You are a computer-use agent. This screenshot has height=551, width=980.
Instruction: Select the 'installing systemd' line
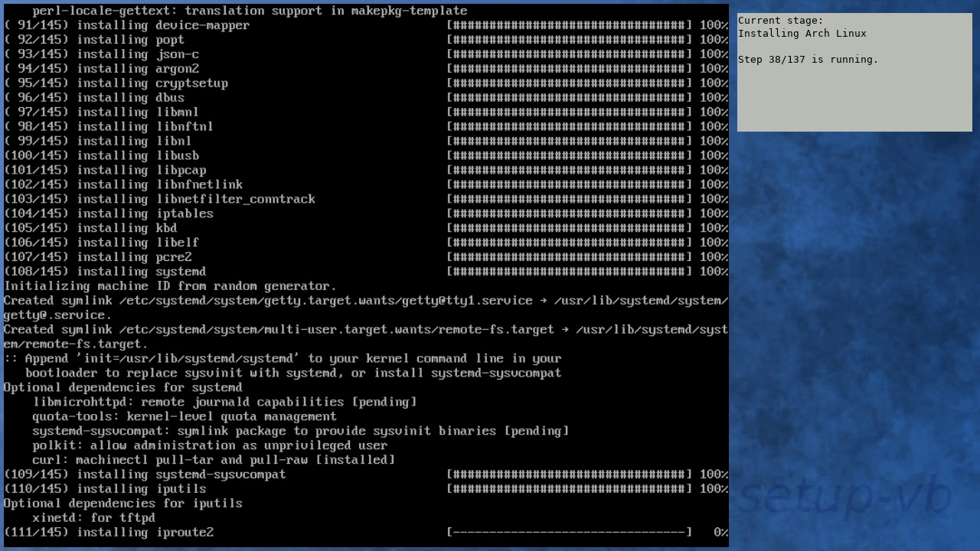[366, 272]
